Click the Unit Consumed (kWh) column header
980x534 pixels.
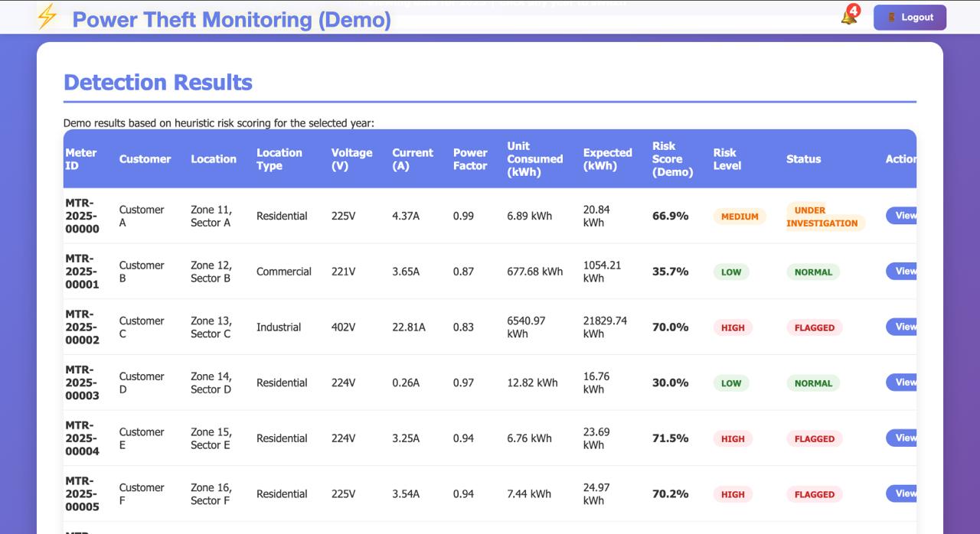(534, 159)
